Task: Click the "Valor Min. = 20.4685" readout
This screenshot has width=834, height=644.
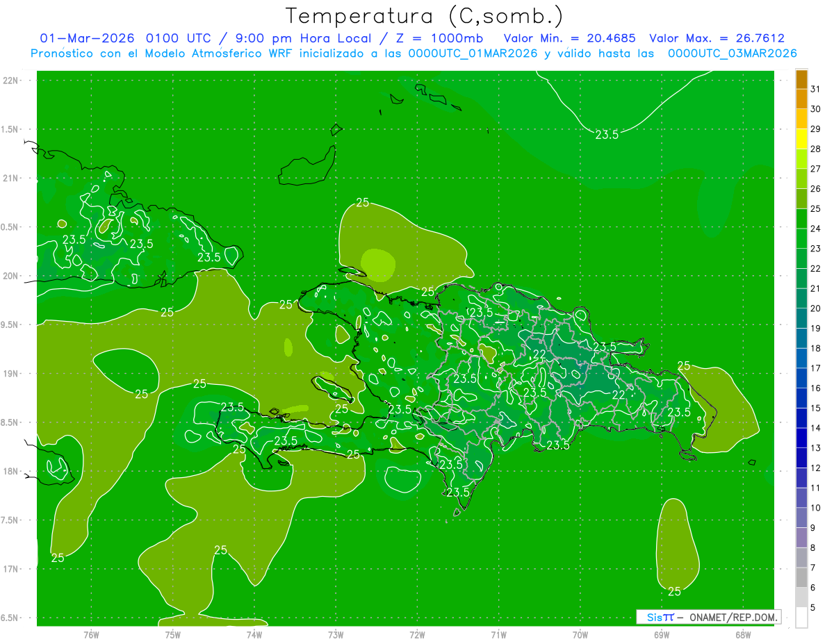Action: click(569, 38)
